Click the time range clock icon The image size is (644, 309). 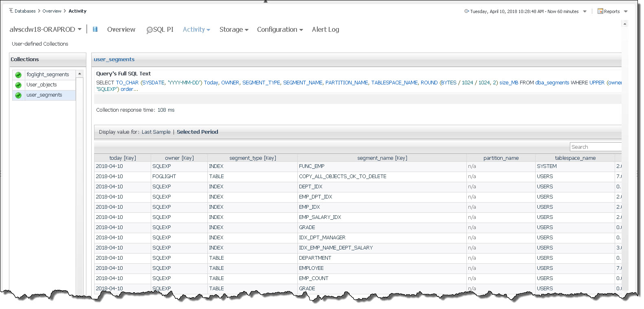(x=466, y=11)
